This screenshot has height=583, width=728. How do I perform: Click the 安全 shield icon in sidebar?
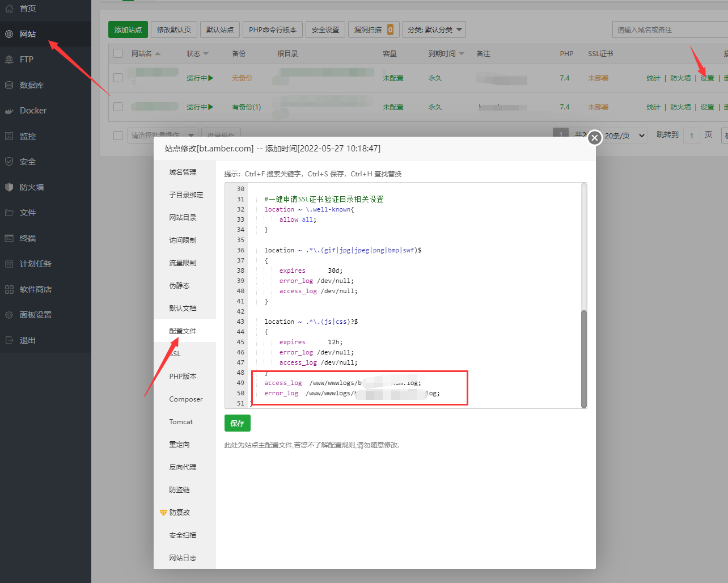pyautogui.click(x=9, y=162)
